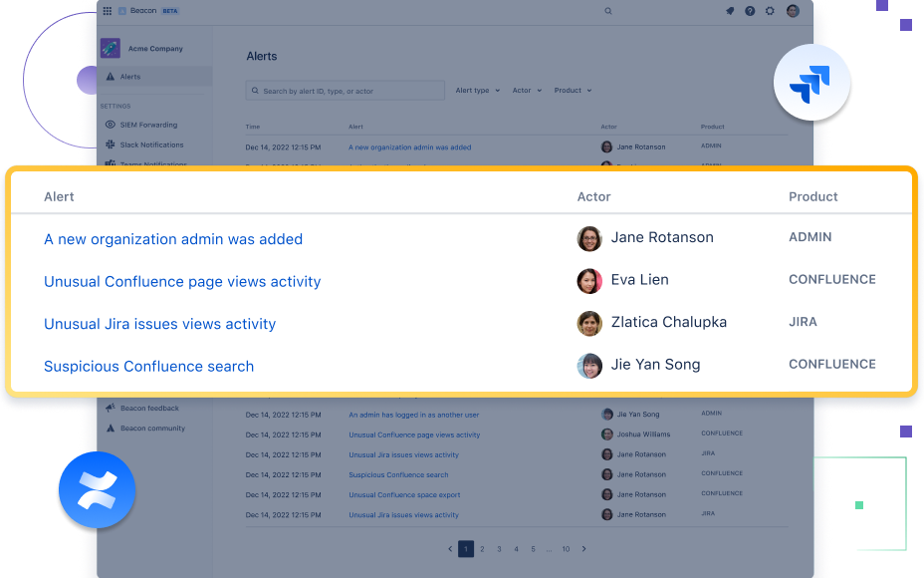924x578 pixels.
Task: Open Beacon community in sidebar
Action: click(x=152, y=429)
